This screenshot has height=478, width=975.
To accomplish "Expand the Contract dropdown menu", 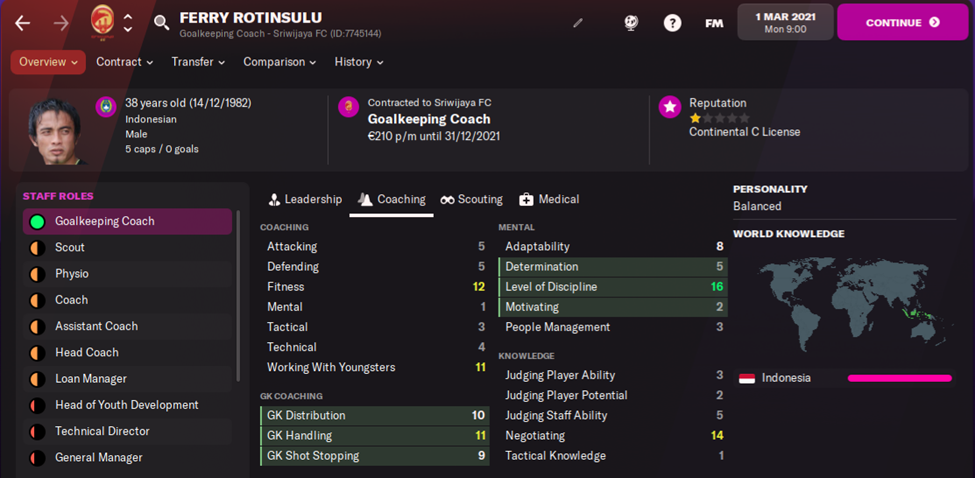I will click(x=124, y=62).
